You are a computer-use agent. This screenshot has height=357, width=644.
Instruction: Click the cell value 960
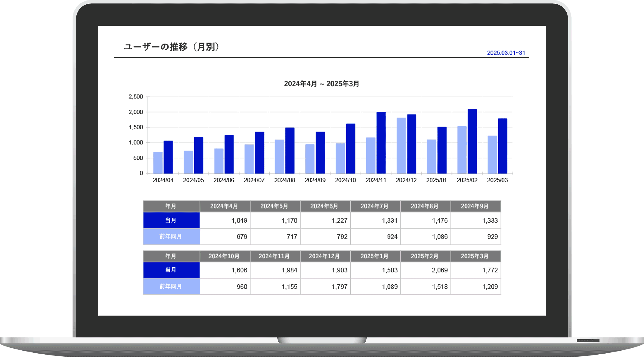click(242, 287)
